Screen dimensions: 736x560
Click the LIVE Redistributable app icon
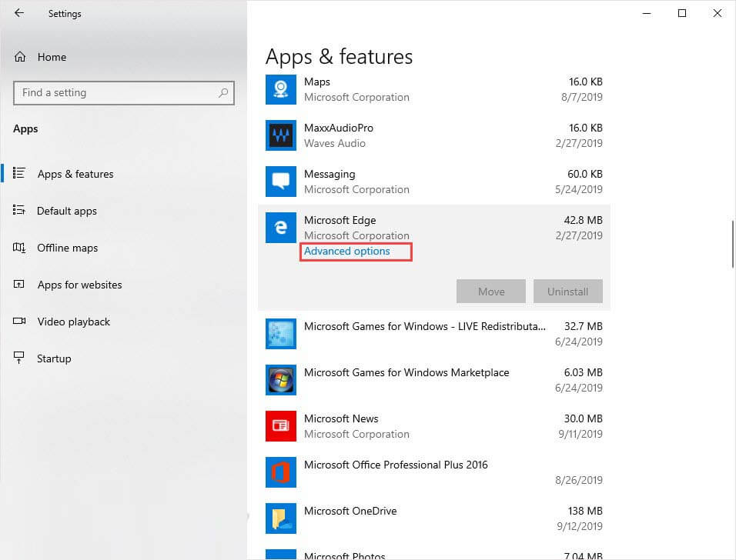click(280, 334)
